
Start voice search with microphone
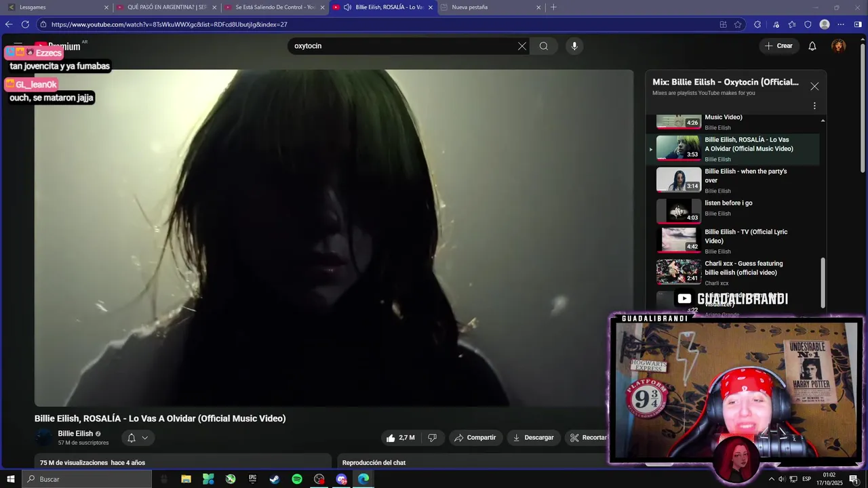point(574,46)
